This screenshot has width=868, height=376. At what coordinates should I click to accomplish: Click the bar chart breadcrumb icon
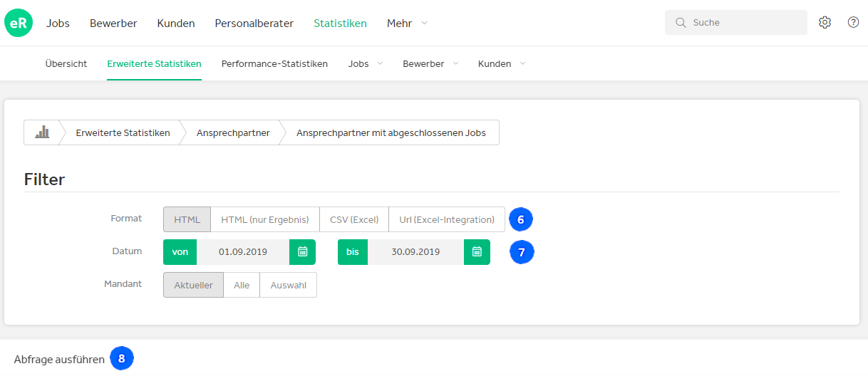41,132
